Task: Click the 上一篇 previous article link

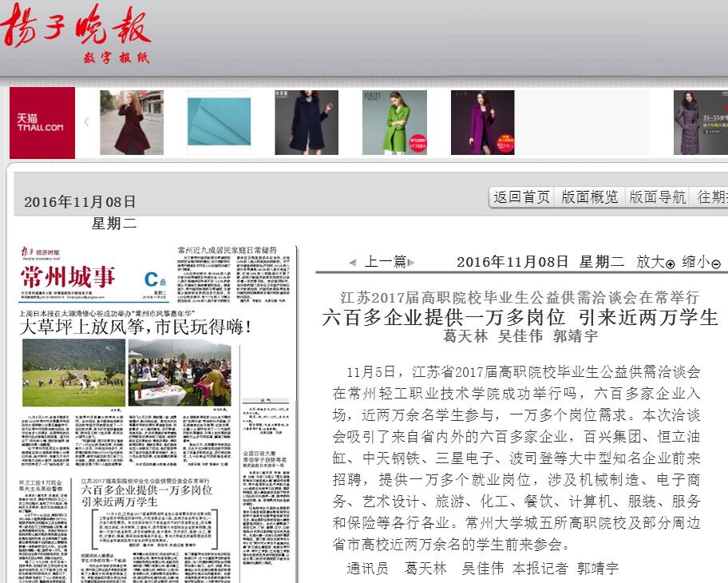Action: (x=386, y=262)
